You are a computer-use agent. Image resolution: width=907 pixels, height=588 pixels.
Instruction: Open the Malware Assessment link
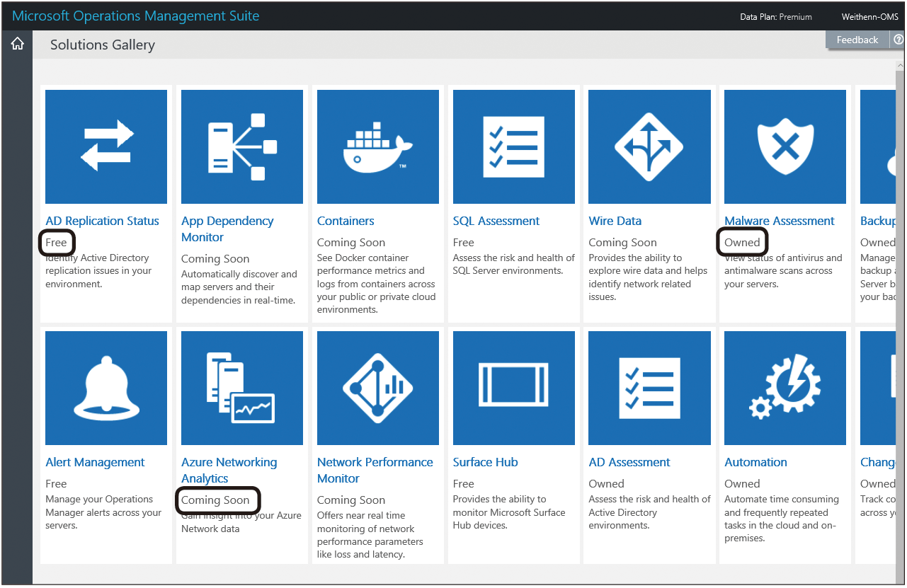pyautogui.click(x=780, y=221)
